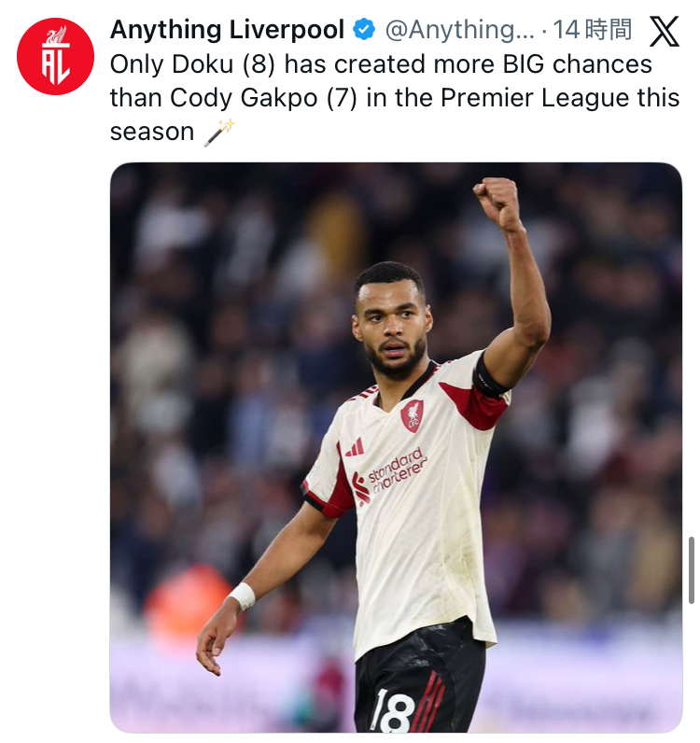Click the player's face in the photo
This screenshot has width=700, height=743.
pyautogui.click(x=392, y=329)
